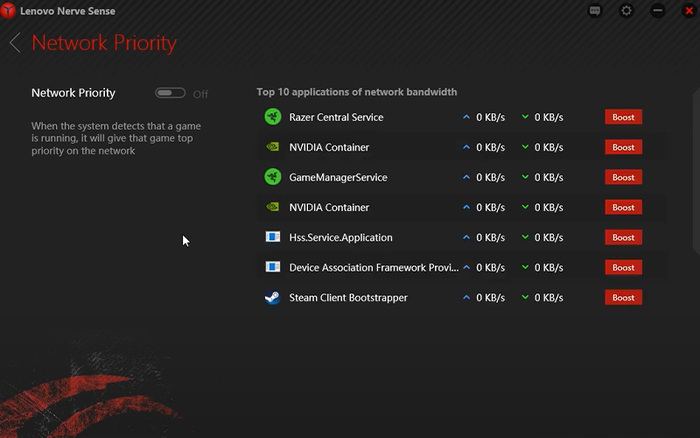The height and width of the screenshot is (438, 700).
Task: Boost Razer Central Service
Action: coord(623,117)
